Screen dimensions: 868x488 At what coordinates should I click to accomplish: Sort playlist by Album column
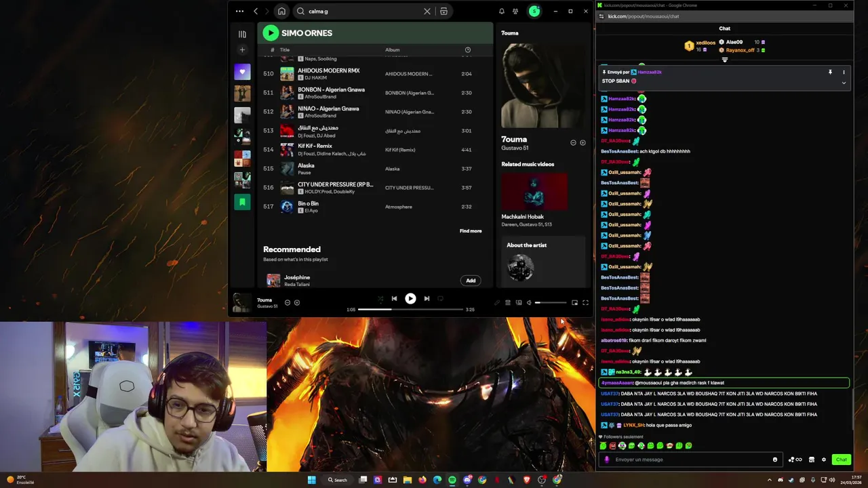pyautogui.click(x=393, y=49)
